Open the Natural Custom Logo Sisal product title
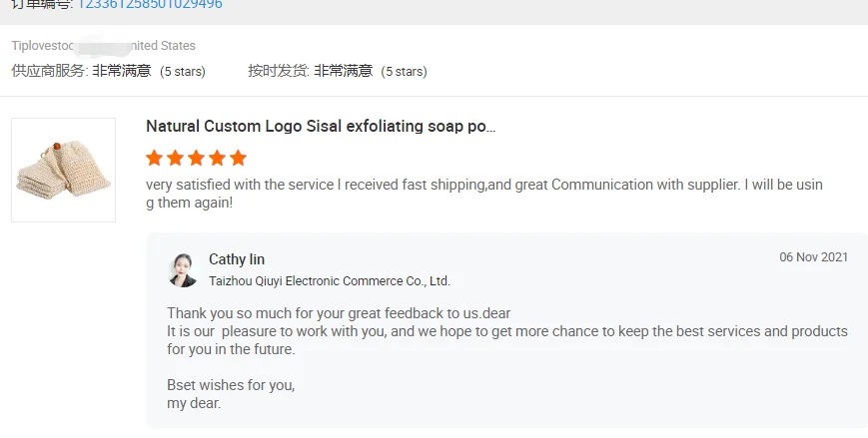This screenshot has height=438, width=868. (x=320, y=127)
